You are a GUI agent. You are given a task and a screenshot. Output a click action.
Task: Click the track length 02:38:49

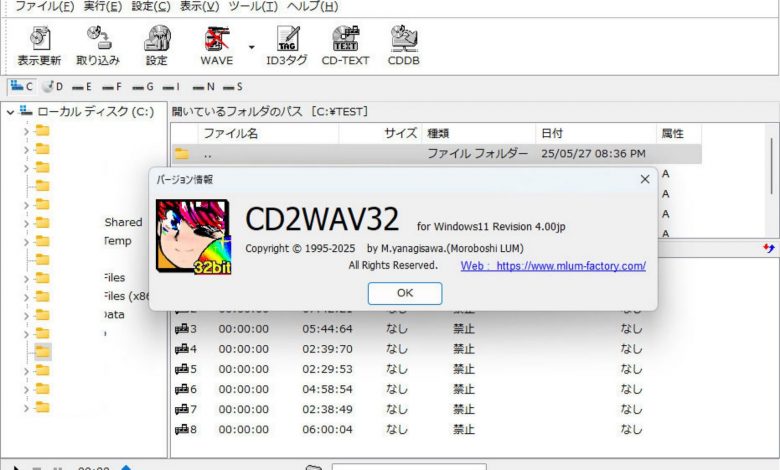pos(327,409)
